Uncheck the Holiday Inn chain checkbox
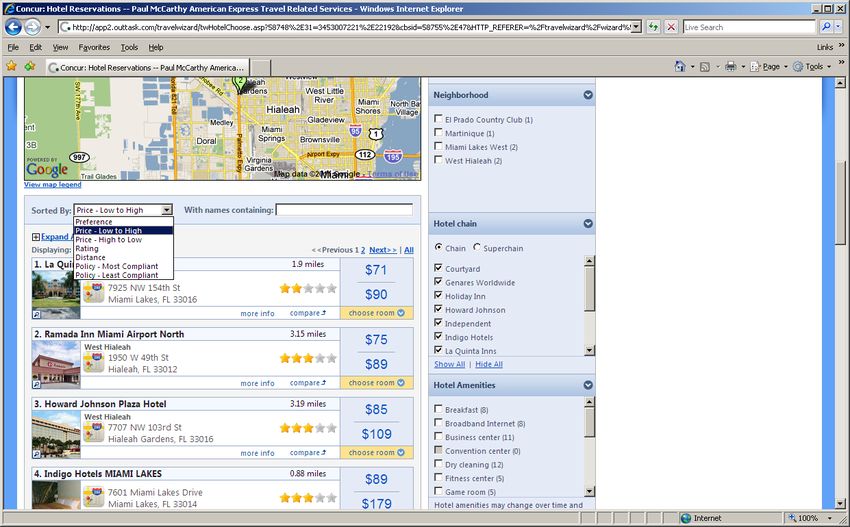The height and width of the screenshot is (527, 850). pos(438,296)
